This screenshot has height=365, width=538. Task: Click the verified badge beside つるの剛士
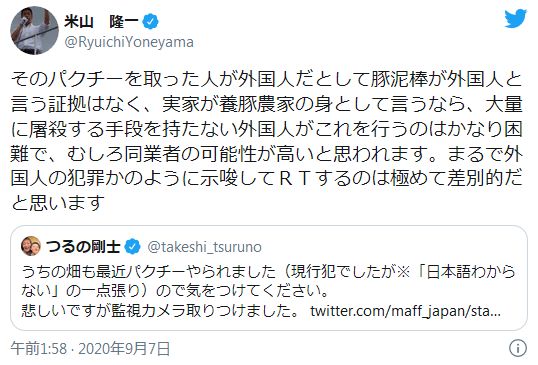(x=132, y=247)
